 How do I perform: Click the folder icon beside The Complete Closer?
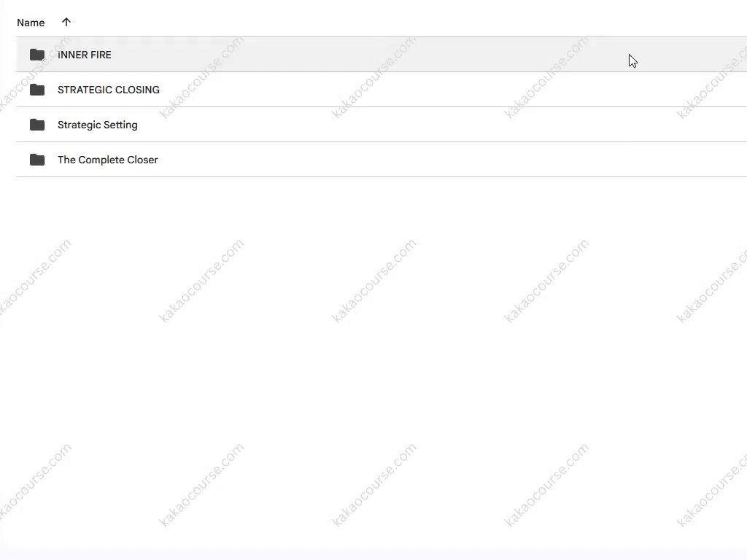[x=37, y=160]
